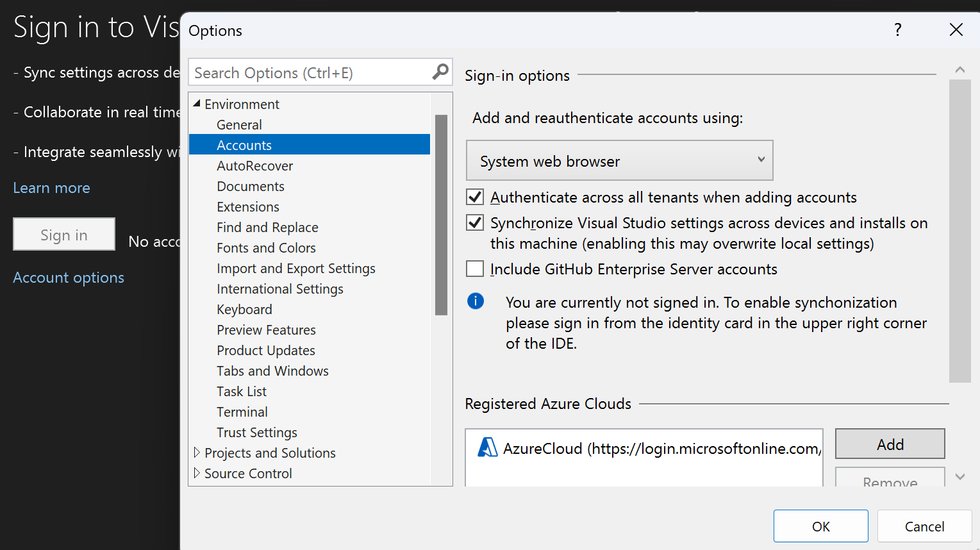This screenshot has height=550, width=980.
Task: Toggle Synchronize Visual Studio settings checkbox
Action: point(475,222)
